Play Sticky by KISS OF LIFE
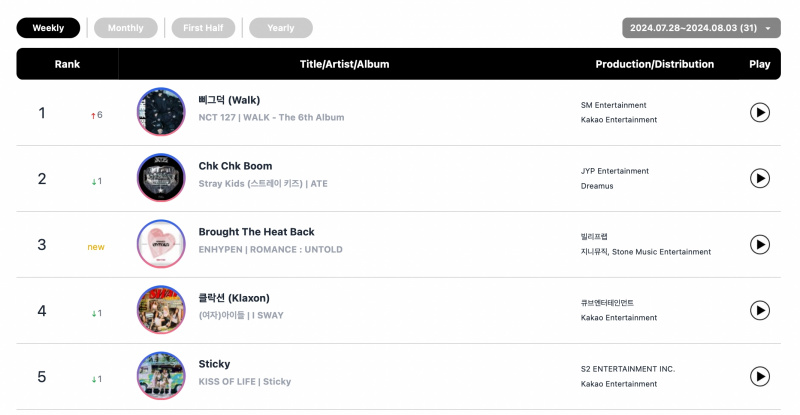 (759, 376)
